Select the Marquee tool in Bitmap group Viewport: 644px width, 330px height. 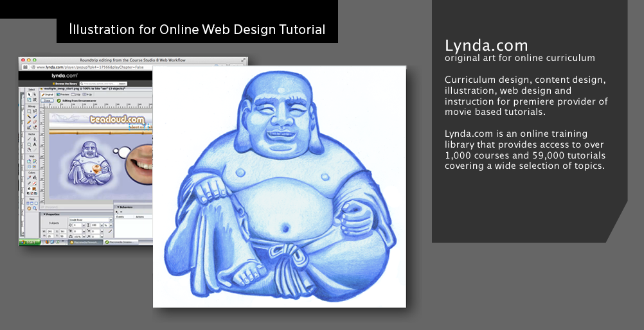(x=29, y=111)
